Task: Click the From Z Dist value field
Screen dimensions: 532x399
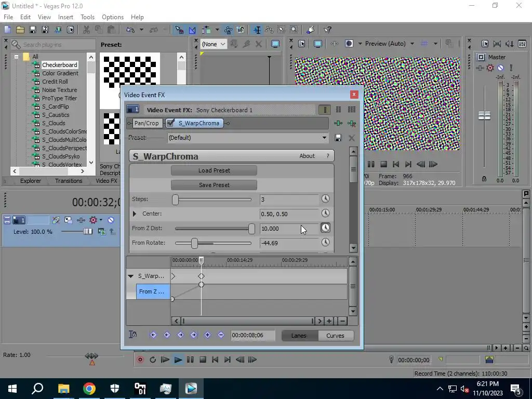Action: pos(289,229)
